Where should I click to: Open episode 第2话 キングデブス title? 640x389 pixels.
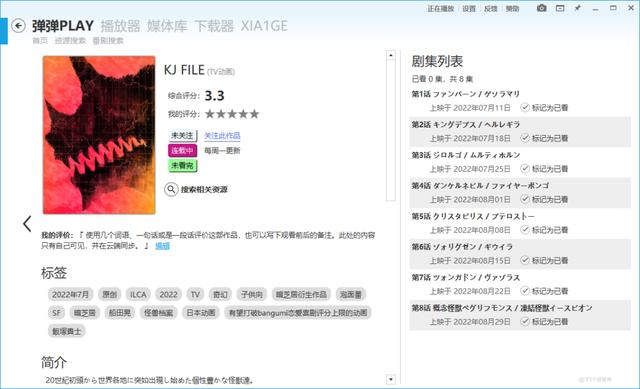466,125
